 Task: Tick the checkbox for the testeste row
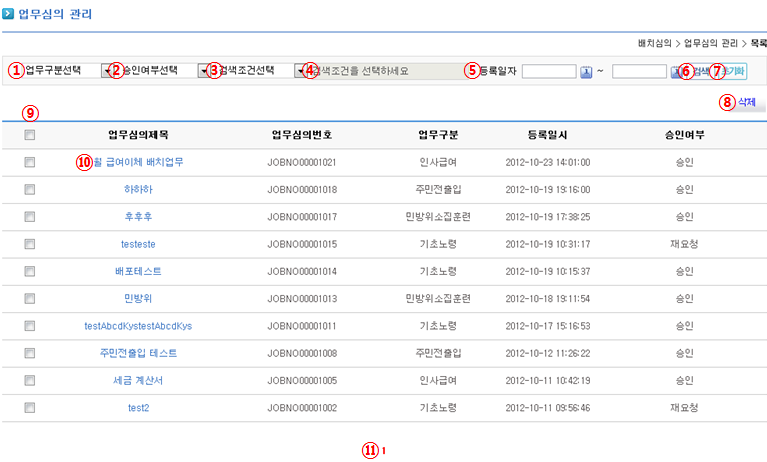click(x=30, y=243)
